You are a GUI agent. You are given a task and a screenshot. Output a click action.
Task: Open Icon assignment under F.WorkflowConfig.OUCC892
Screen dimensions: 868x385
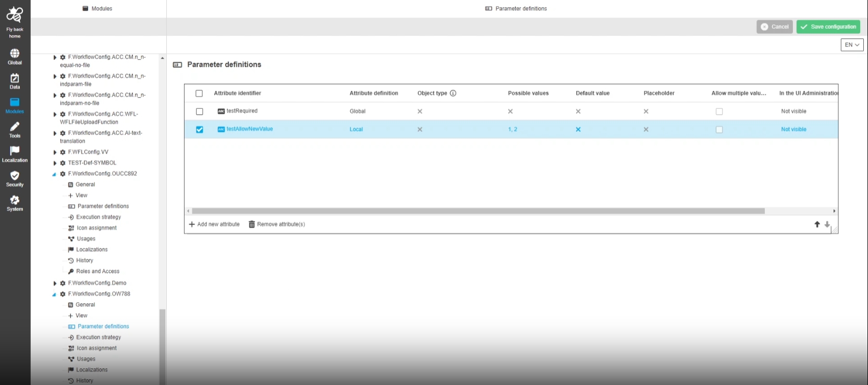96,228
